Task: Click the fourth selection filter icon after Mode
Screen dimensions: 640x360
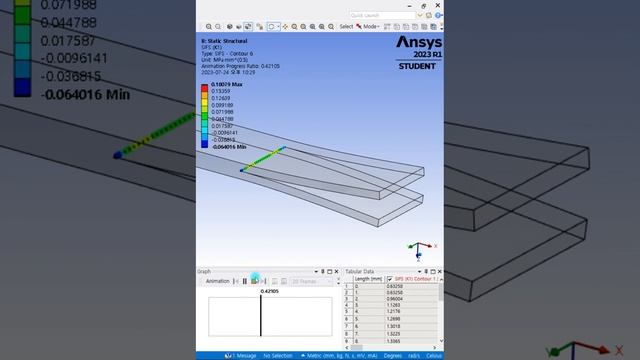Action: pos(415,27)
